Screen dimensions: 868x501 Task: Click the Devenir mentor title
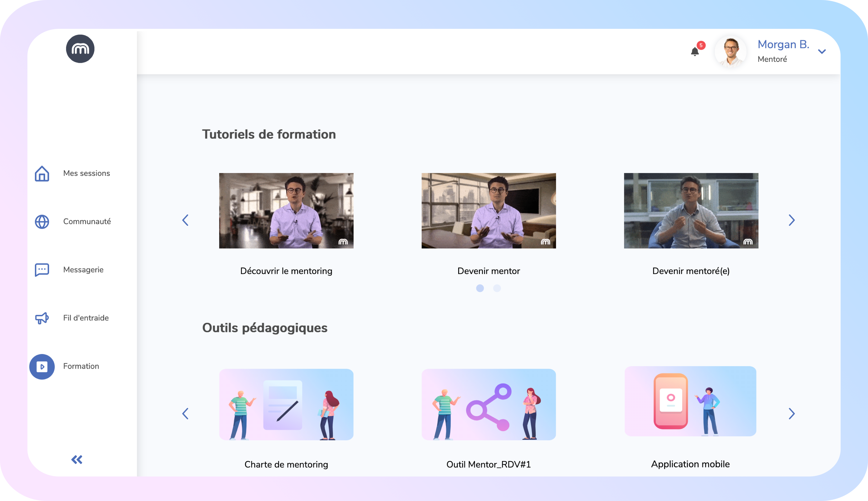click(489, 271)
